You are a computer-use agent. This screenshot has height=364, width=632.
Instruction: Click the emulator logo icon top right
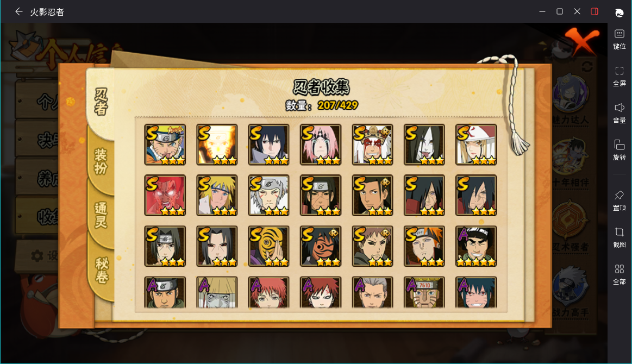click(619, 13)
